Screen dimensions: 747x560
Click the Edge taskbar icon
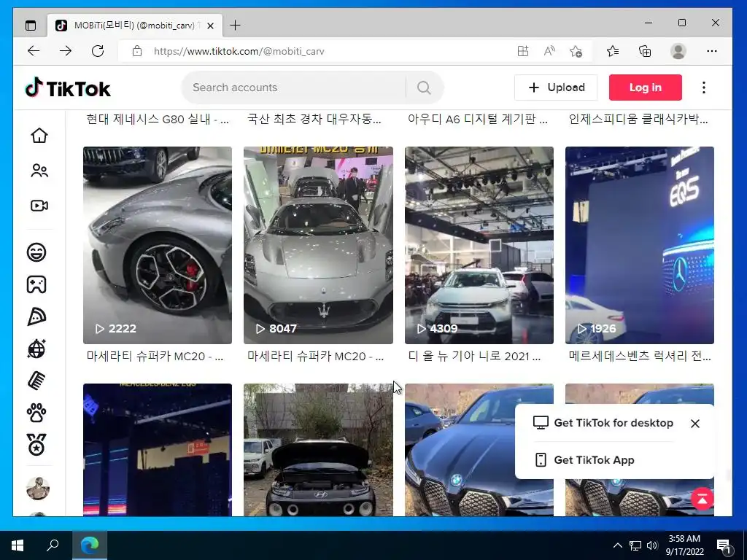coord(90,545)
